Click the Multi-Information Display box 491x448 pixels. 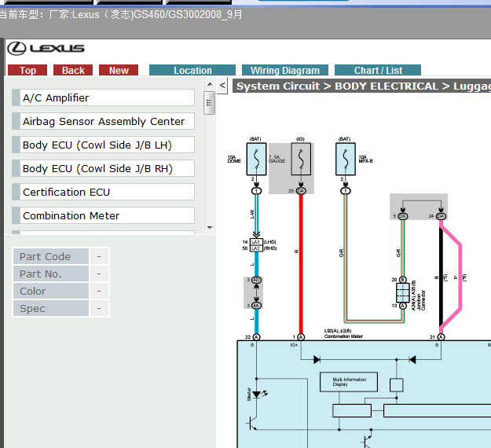(349, 382)
